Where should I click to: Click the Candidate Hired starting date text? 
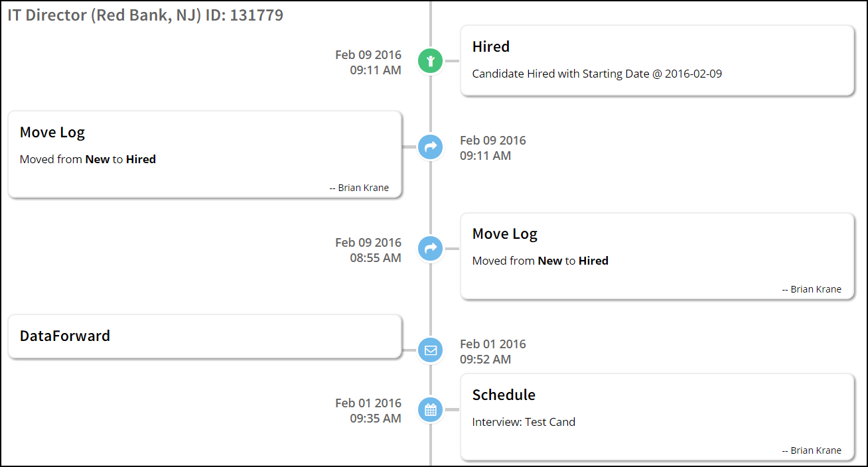[x=597, y=74]
